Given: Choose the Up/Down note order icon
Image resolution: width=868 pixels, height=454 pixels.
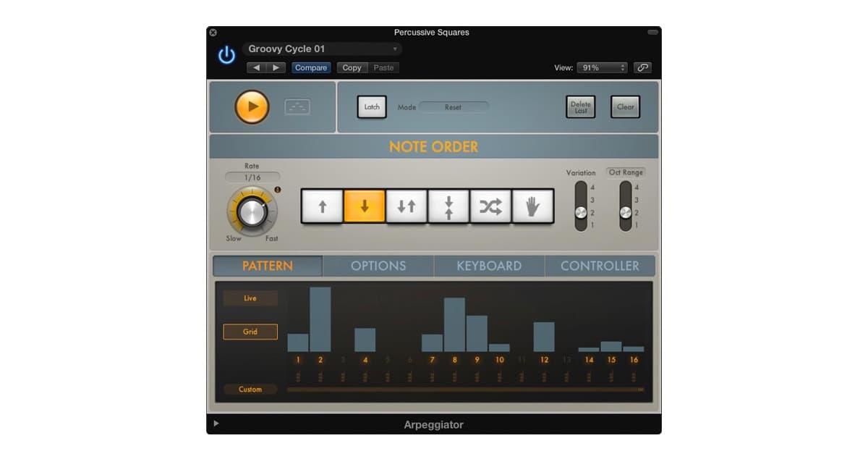Looking at the screenshot, I should [407, 206].
